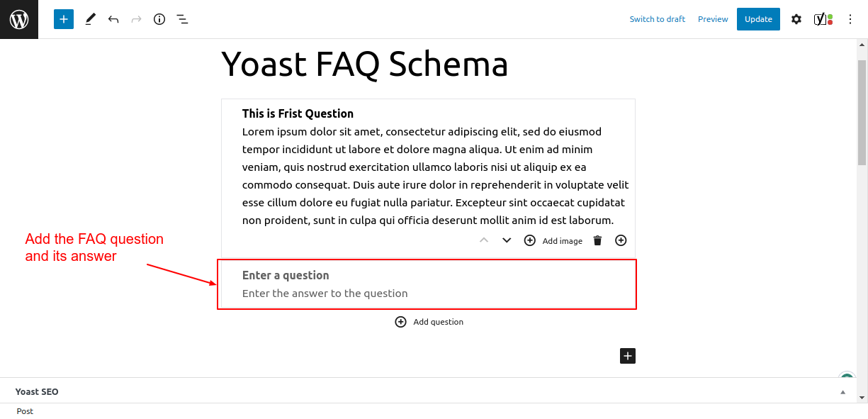Viewport: 868px width, 419px height.
Task: Collapse the Yoast SEO panel arrow
Action: click(843, 391)
